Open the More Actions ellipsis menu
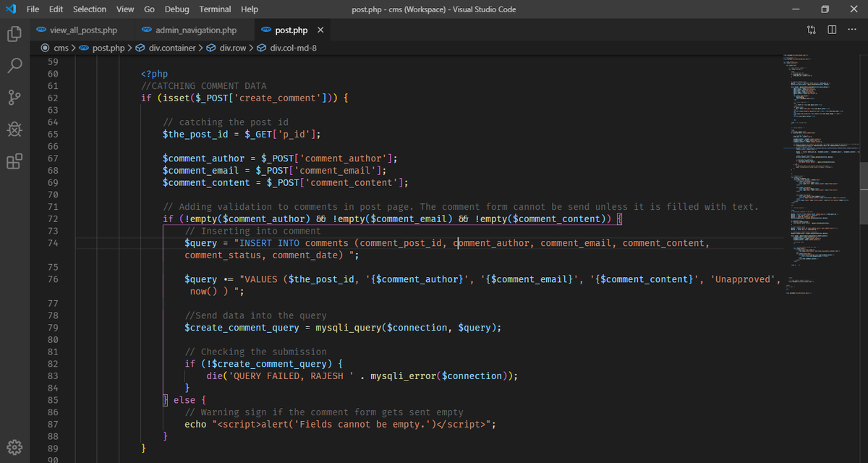This screenshot has width=868, height=463. coord(852,30)
